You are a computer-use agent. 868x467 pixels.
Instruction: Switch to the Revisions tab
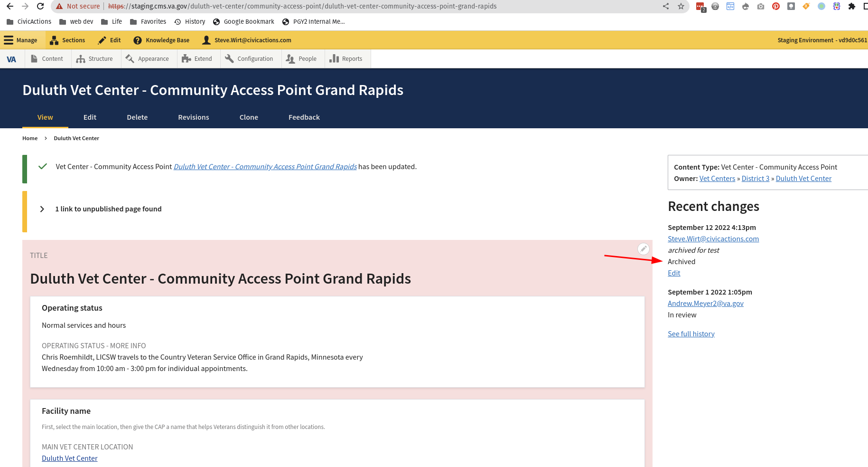coord(194,117)
